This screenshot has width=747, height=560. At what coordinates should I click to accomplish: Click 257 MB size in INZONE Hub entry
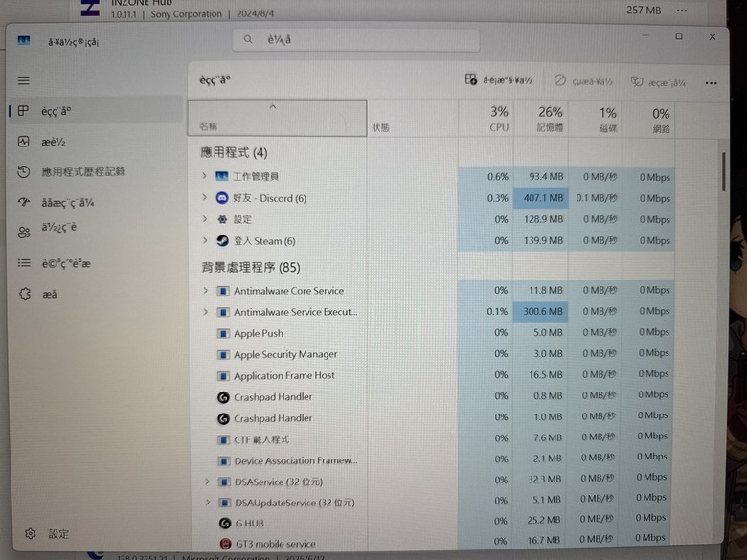point(644,10)
